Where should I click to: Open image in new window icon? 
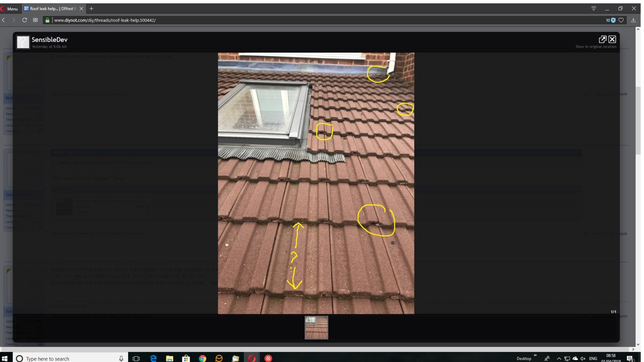[x=603, y=39]
